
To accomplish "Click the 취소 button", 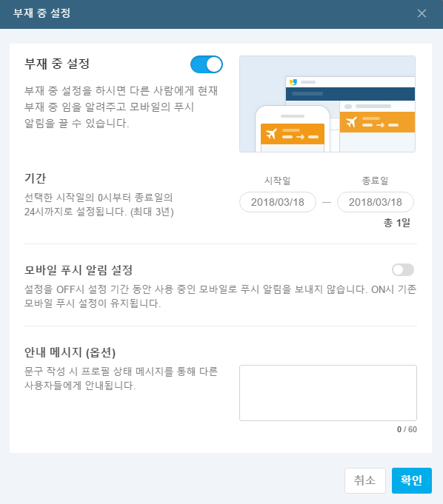I will [x=365, y=480].
